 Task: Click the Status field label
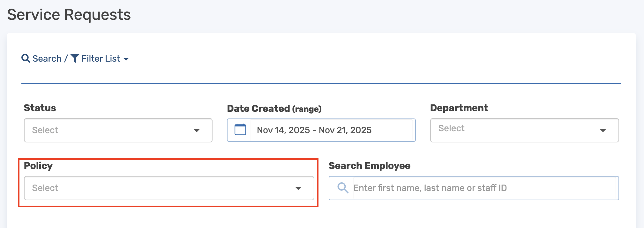40,108
